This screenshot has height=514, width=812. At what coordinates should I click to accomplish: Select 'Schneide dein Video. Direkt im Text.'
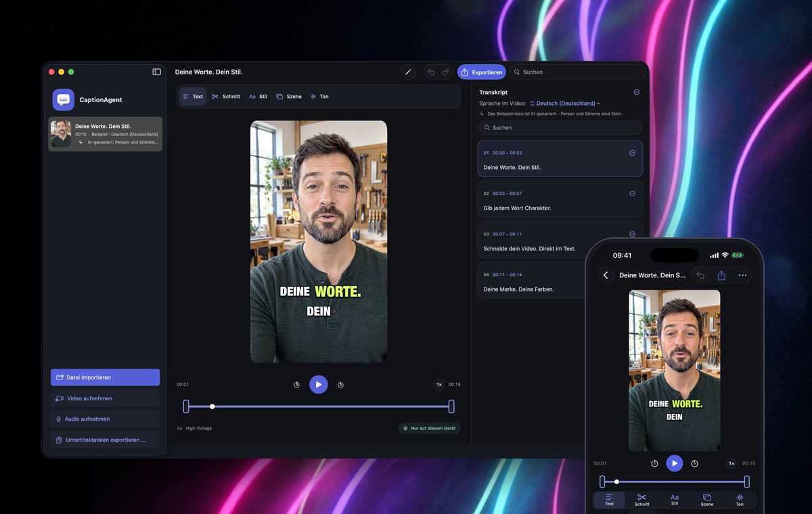pos(529,248)
